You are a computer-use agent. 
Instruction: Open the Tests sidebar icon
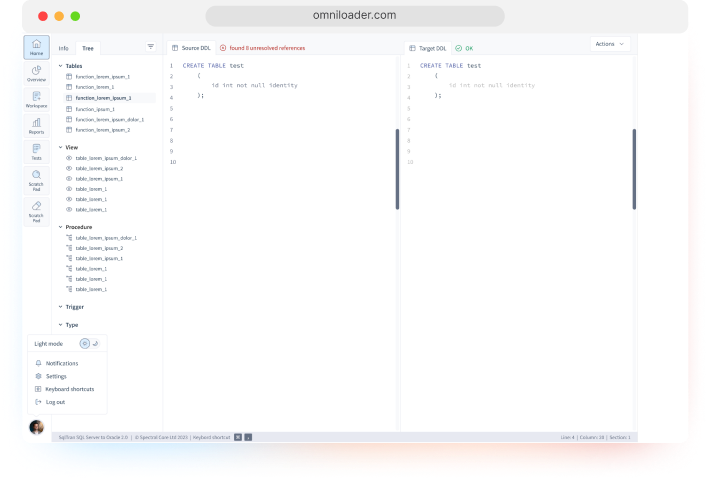[x=37, y=152]
